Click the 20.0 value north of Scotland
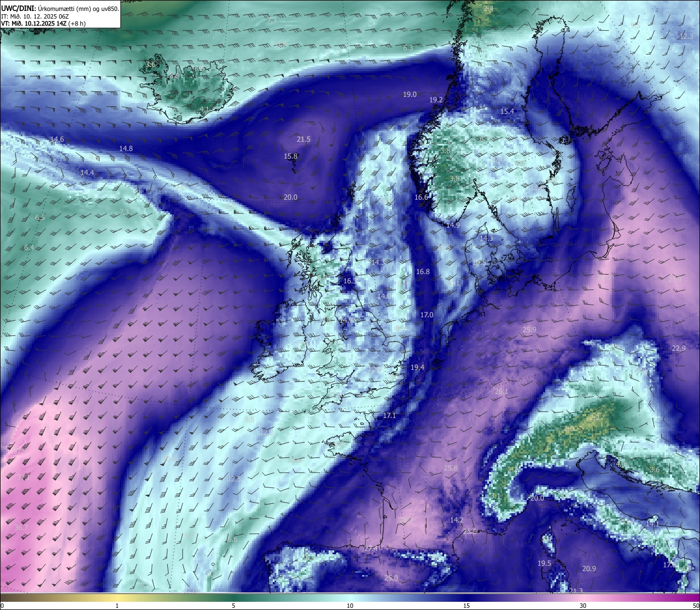This screenshot has width=700, height=610. click(290, 197)
